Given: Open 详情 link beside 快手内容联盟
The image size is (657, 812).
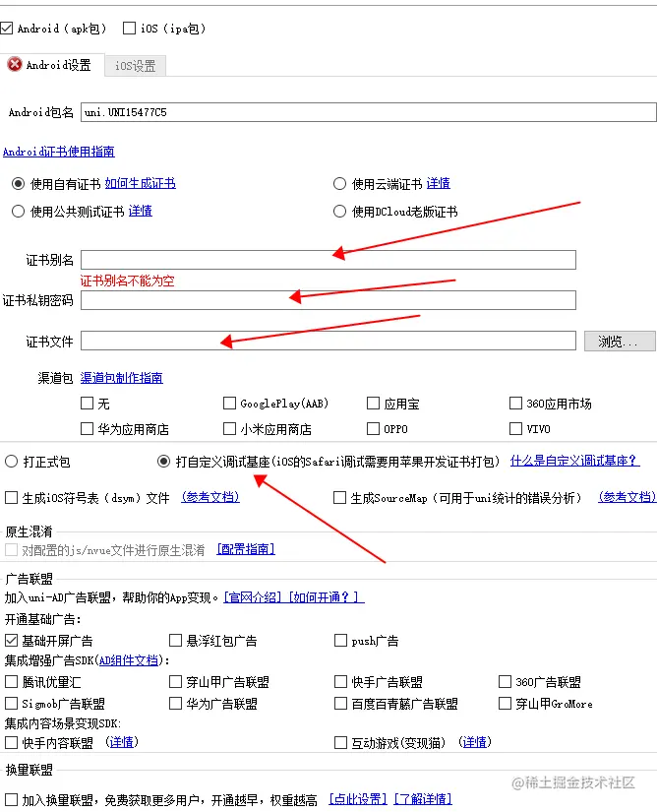Looking at the screenshot, I should (122, 742).
